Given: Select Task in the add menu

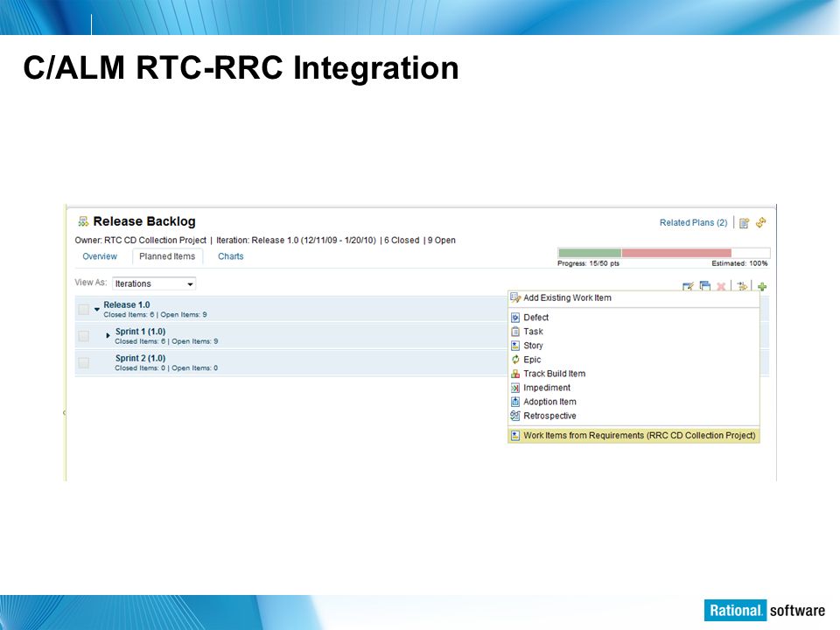Looking at the screenshot, I should (633, 332).
